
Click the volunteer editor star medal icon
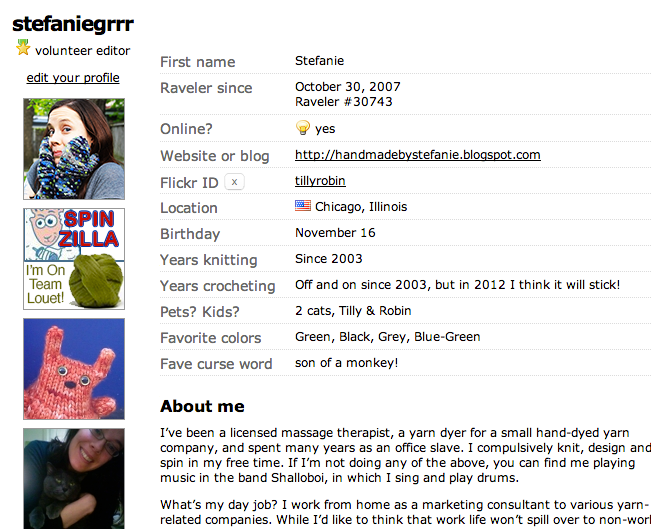click(x=23, y=47)
